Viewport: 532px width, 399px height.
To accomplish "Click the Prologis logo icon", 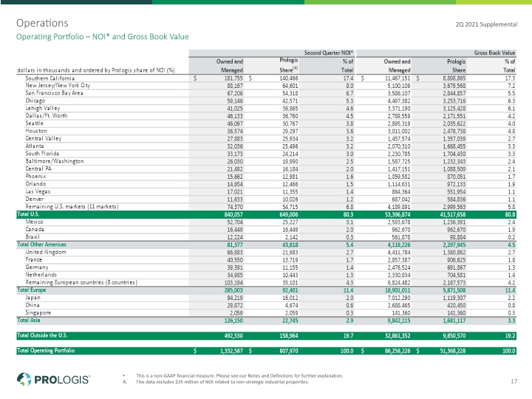I will click(24, 379).
